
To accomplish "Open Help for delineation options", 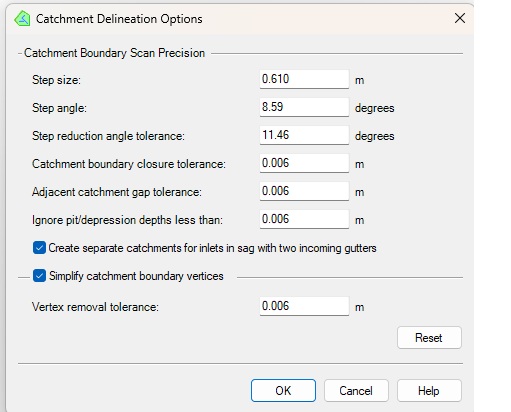I will (x=429, y=390).
